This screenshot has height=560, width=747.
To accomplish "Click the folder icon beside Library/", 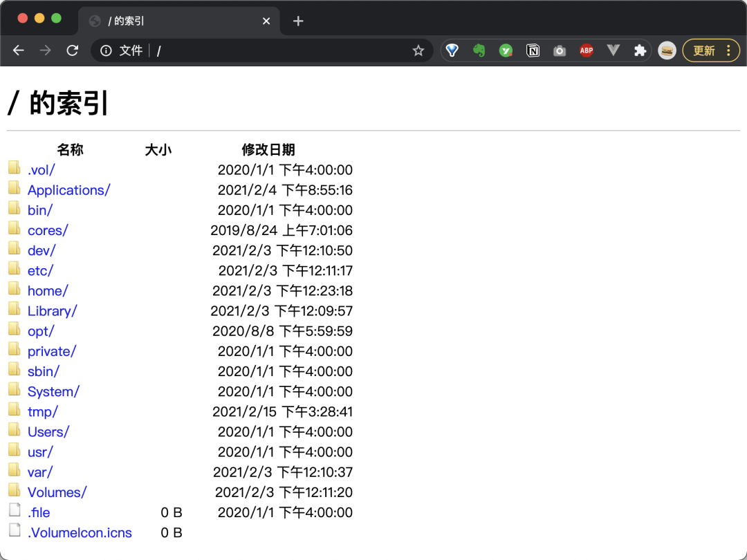I will tap(15, 309).
